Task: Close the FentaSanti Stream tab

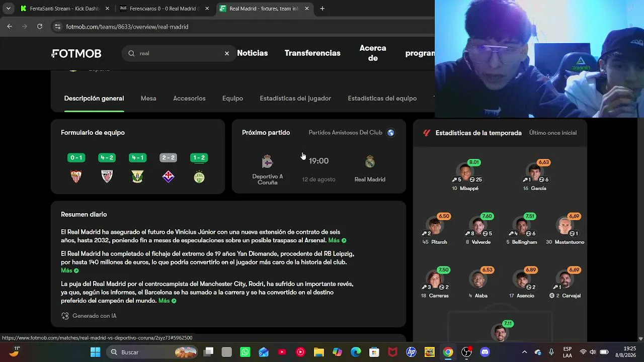Action: coord(107,9)
